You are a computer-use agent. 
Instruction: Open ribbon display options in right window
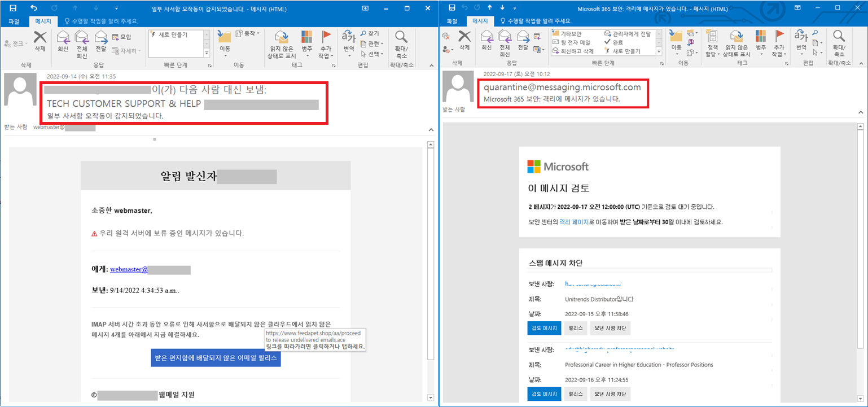[796, 8]
